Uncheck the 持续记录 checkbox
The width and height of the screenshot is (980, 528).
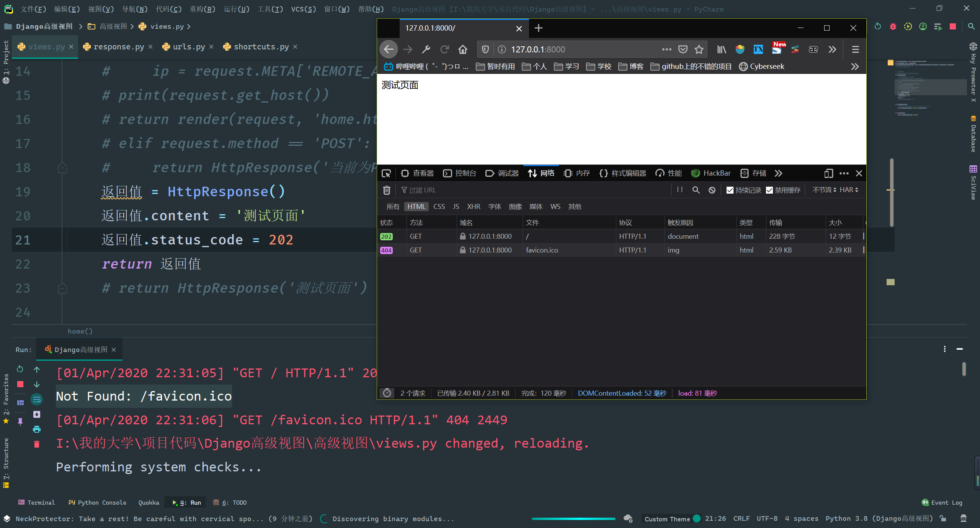tap(730, 190)
